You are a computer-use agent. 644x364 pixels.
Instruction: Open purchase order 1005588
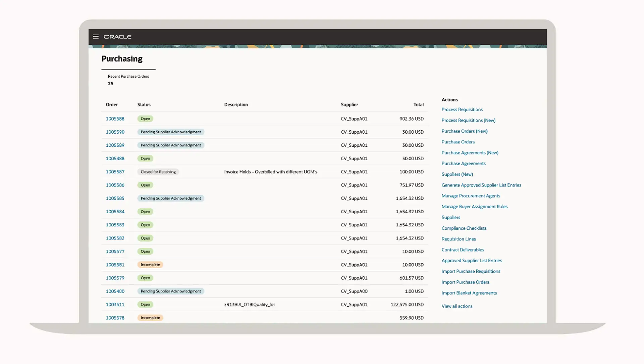[115, 119]
